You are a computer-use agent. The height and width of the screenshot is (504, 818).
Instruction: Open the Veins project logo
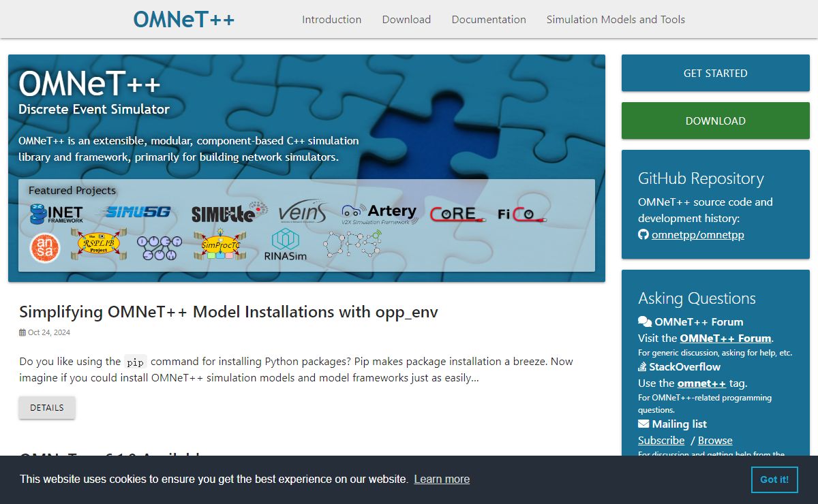303,212
